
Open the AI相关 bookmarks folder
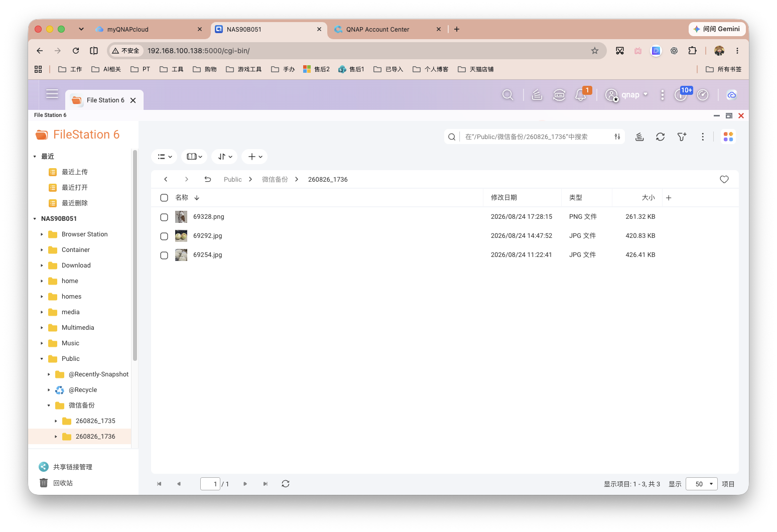106,69
